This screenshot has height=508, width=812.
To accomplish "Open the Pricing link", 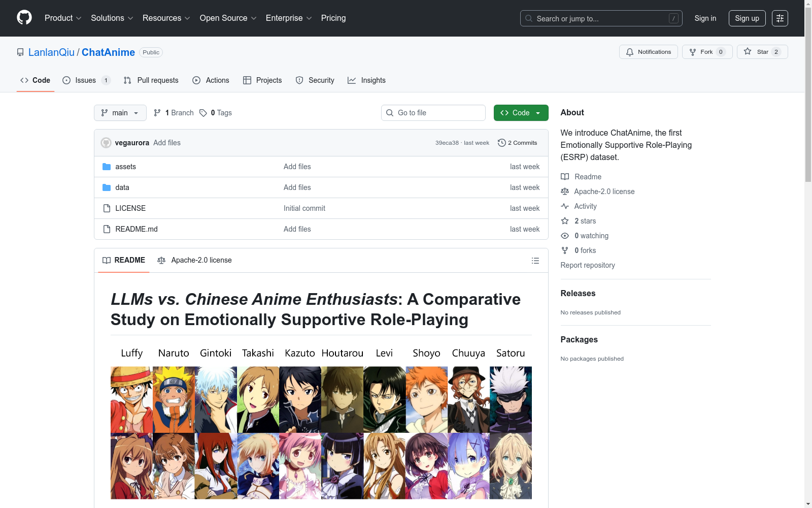I will 333,18.
